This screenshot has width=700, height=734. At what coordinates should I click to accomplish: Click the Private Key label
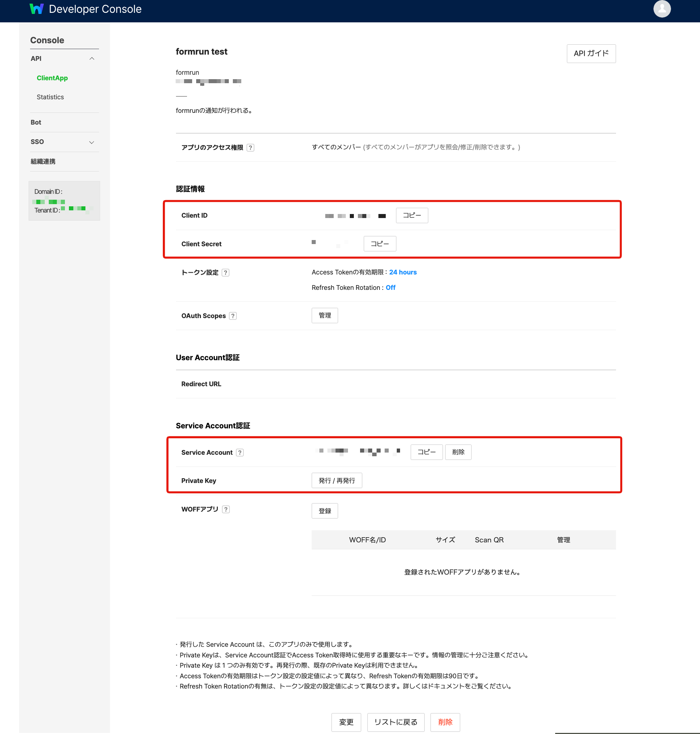198,481
